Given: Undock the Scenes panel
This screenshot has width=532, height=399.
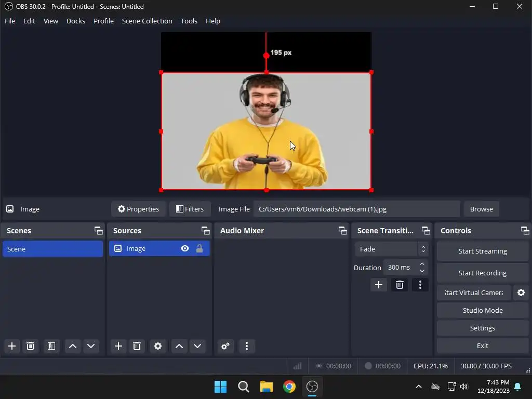Looking at the screenshot, I should coord(98,231).
